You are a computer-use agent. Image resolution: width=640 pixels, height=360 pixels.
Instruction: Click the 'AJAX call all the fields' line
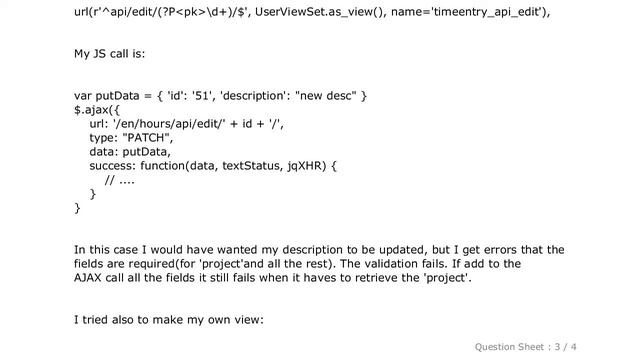point(273,278)
